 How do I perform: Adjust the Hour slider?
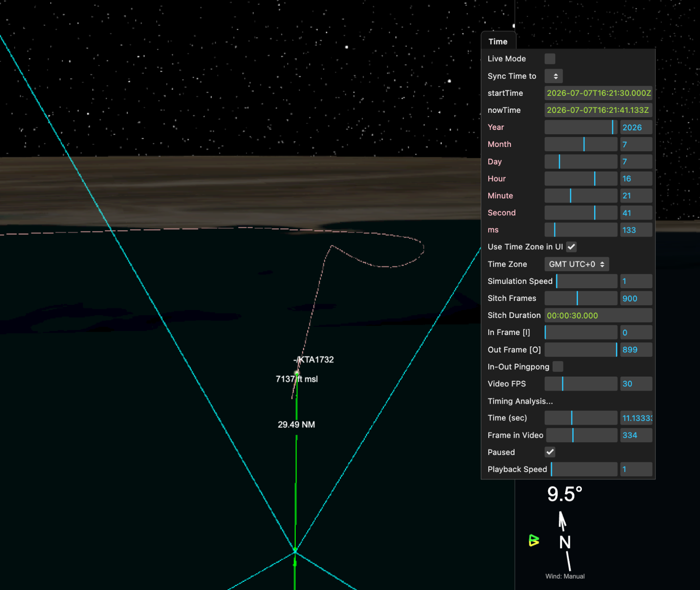click(581, 178)
